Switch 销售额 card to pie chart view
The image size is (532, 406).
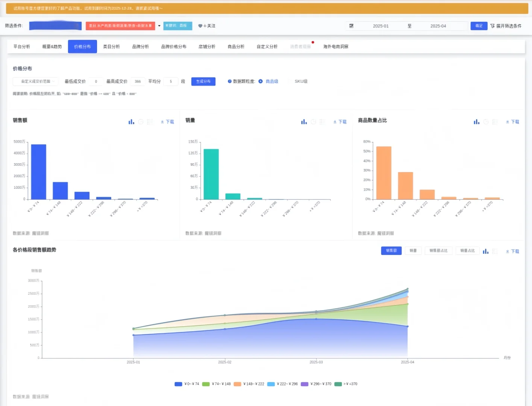tap(141, 122)
